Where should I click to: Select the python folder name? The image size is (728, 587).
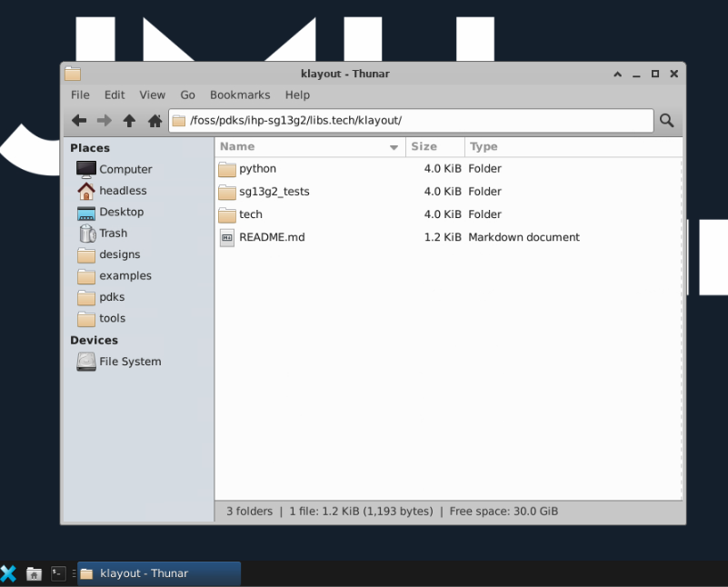[x=258, y=169]
